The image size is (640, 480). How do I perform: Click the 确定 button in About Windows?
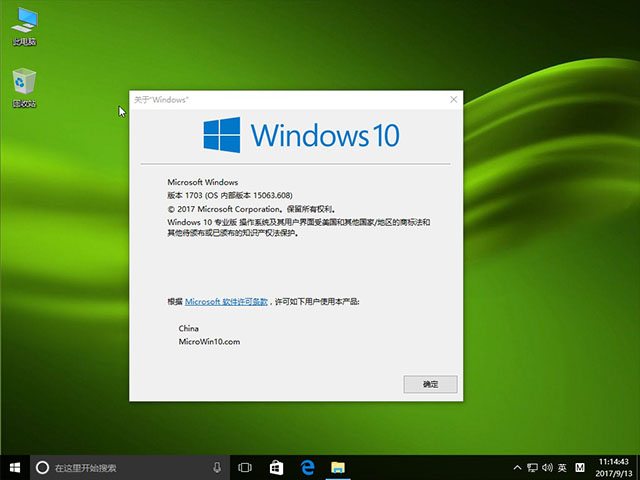coord(430,384)
